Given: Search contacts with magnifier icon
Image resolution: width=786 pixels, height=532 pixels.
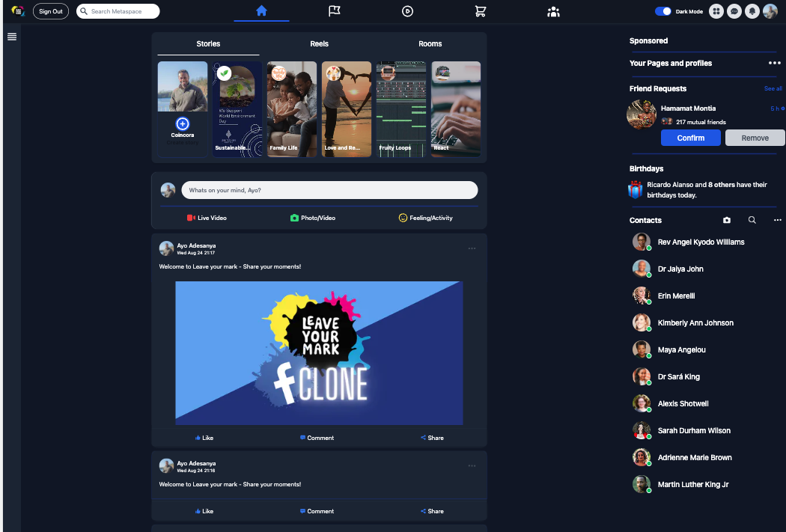Looking at the screenshot, I should pyautogui.click(x=752, y=220).
